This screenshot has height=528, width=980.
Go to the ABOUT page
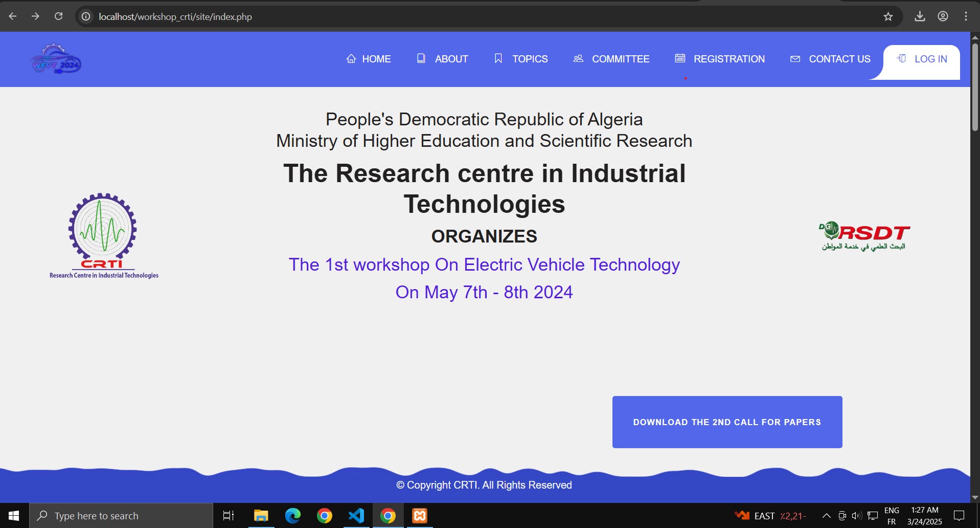pos(443,59)
